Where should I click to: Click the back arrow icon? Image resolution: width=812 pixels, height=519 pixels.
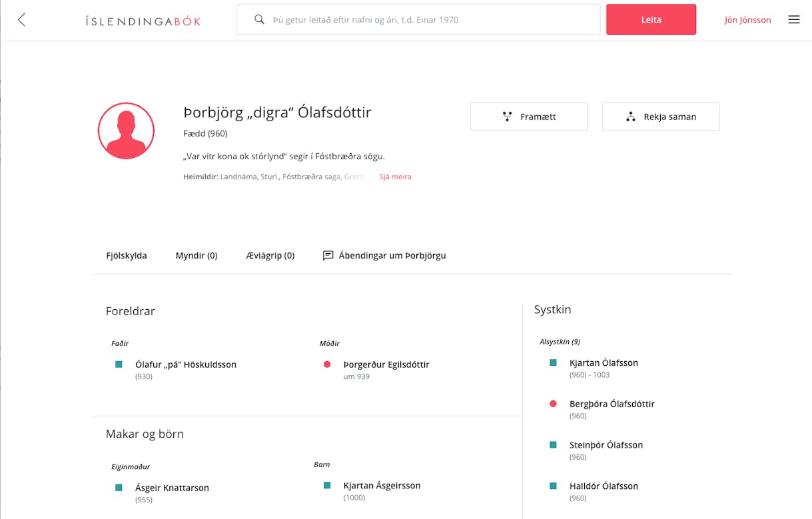[x=22, y=20]
